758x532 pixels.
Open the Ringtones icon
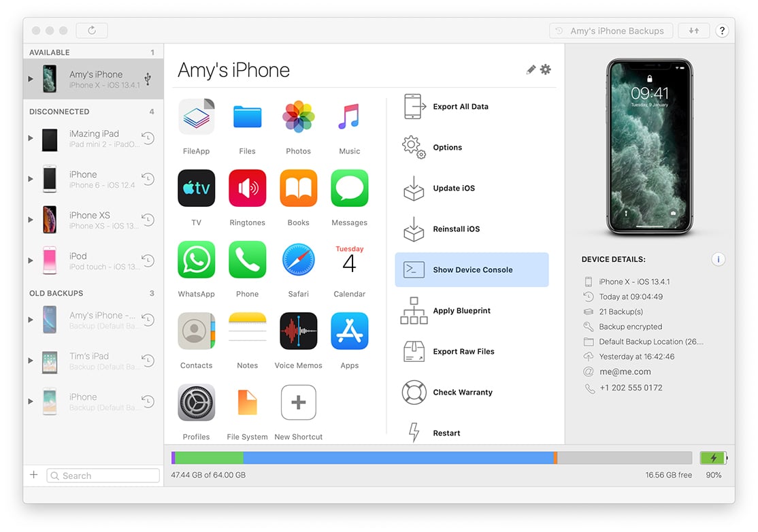(x=248, y=188)
